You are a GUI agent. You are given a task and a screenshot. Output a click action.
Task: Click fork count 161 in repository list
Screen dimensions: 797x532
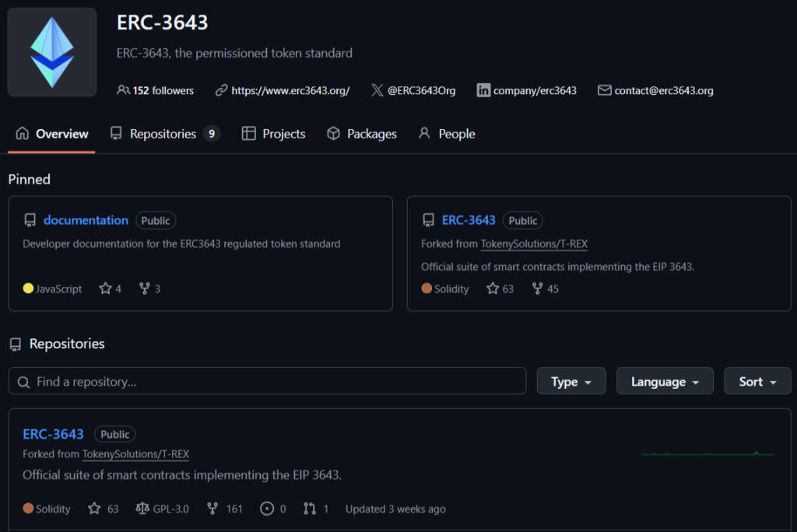(225, 509)
